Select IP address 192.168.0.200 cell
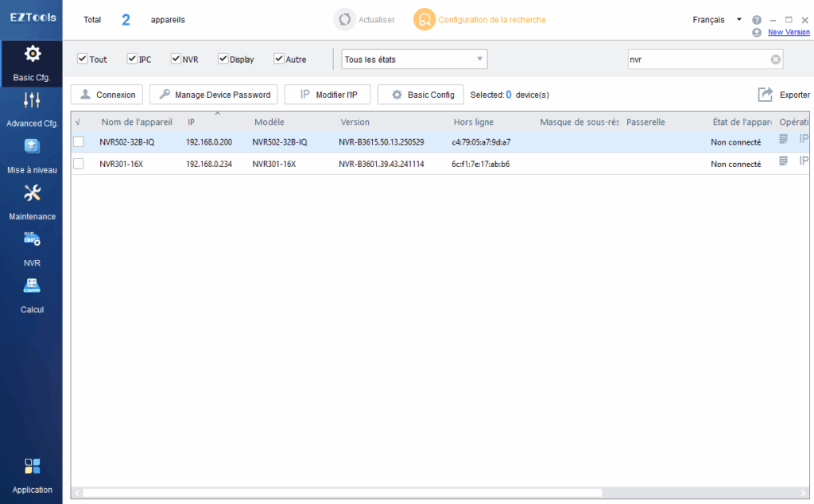Viewport: 814px width, 504px height. point(209,142)
